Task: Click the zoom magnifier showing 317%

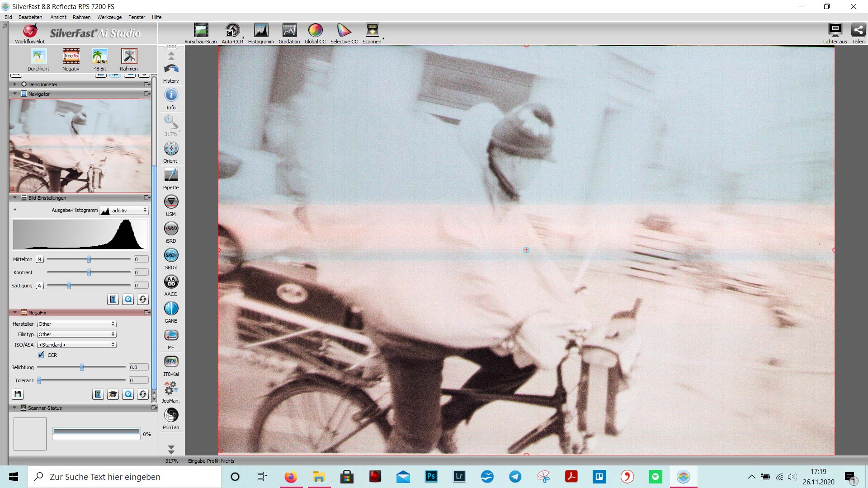Action: 171,125
